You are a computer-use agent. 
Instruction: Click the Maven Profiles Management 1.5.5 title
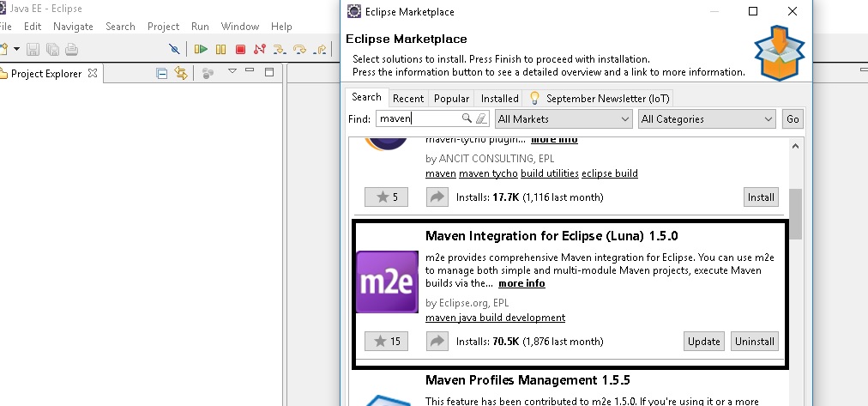527,380
